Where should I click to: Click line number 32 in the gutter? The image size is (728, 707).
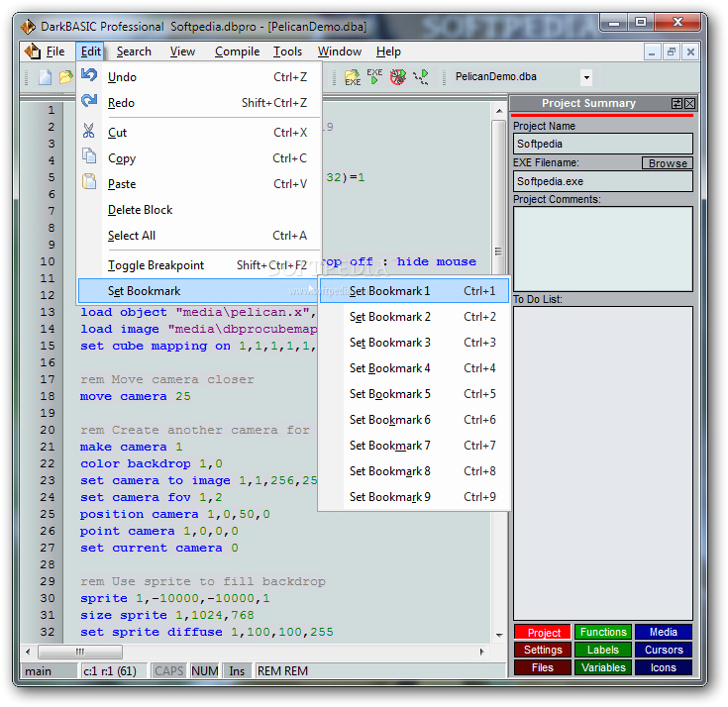pyautogui.click(x=48, y=632)
